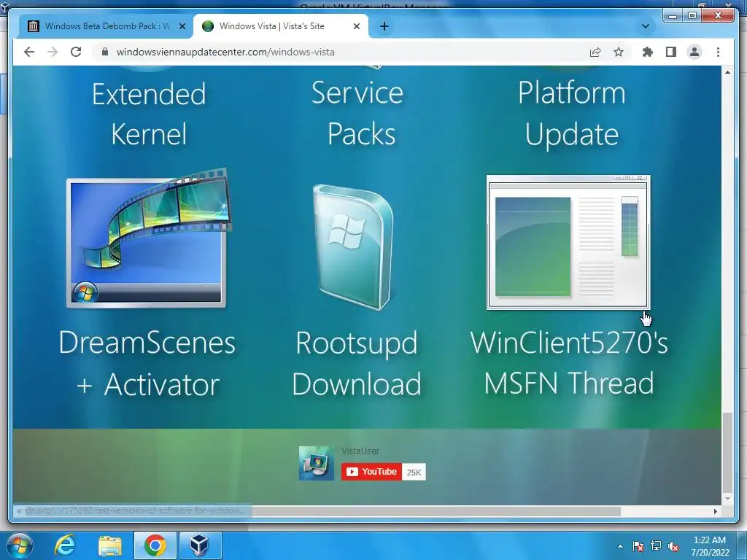Viewport: 747px width, 560px height.
Task: Open the Extended Kernel link
Action: pyautogui.click(x=149, y=113)
